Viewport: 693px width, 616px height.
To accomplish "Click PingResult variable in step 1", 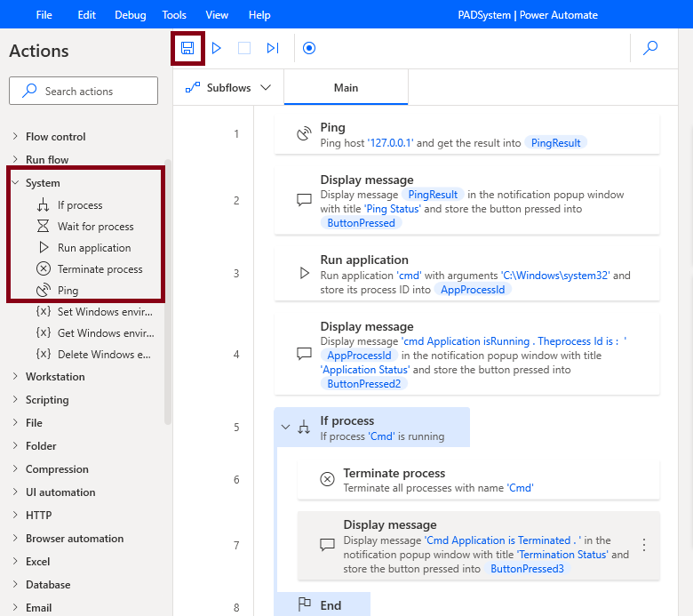I will click(x=555, y=143).
